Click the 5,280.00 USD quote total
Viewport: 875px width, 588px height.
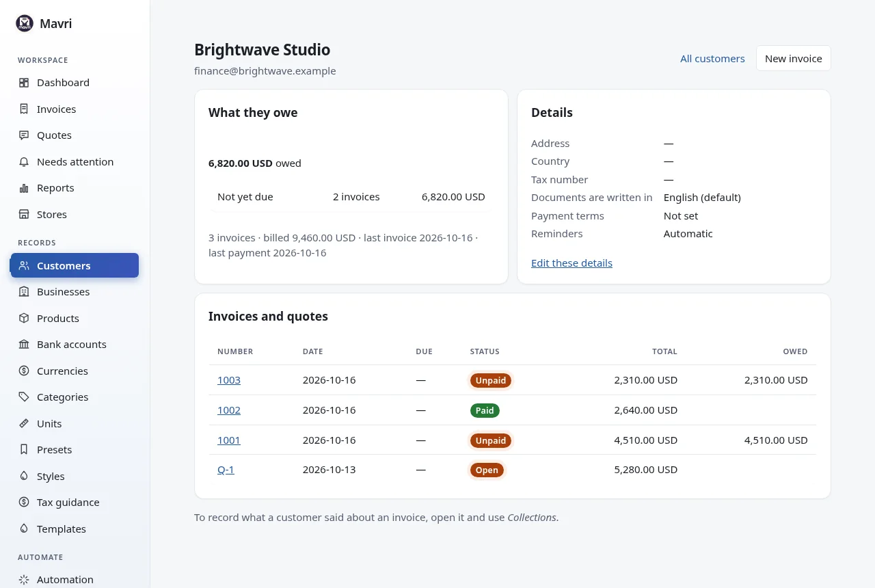click(x=646, y=470)
